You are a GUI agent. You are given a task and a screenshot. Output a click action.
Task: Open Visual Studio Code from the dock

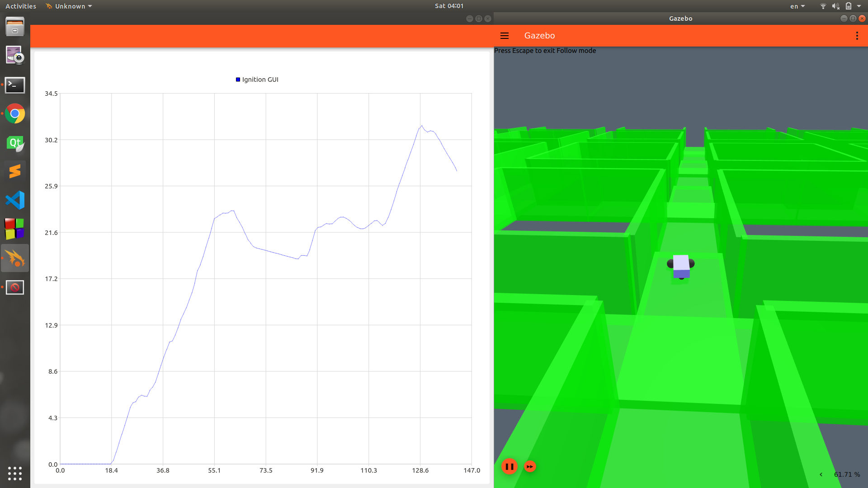pos(15,200)
